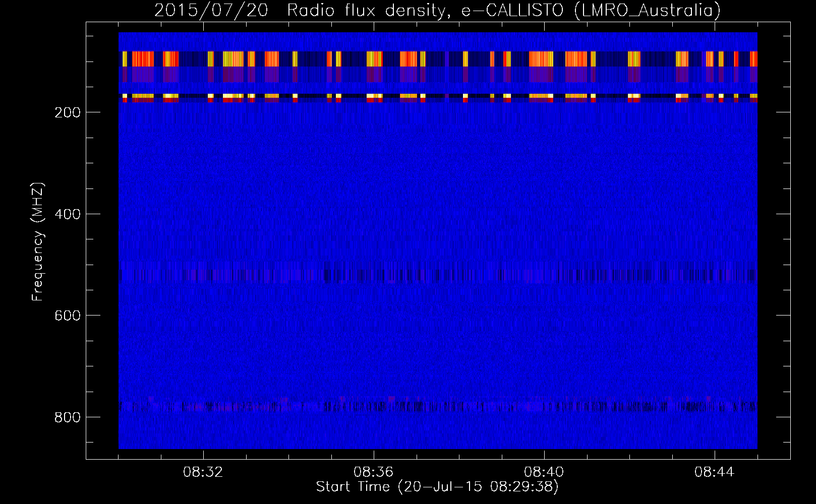Image resolution: width=816 pixels, height=504 pixels.
Task: Click the plot title '2015/07/20 Radio flux density, e-CALLISTO'
Action: (437, 11)
